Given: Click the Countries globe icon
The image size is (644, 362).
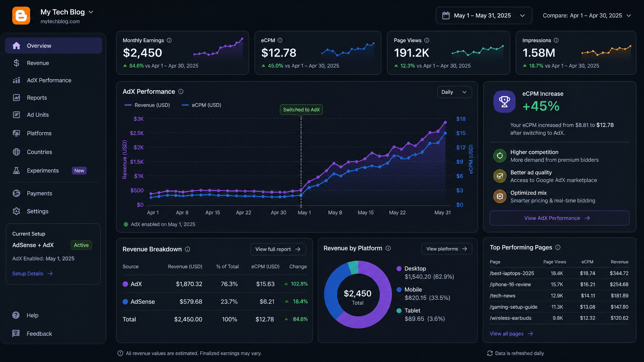Looking at the screenshot, I should (x=16, y=152).
